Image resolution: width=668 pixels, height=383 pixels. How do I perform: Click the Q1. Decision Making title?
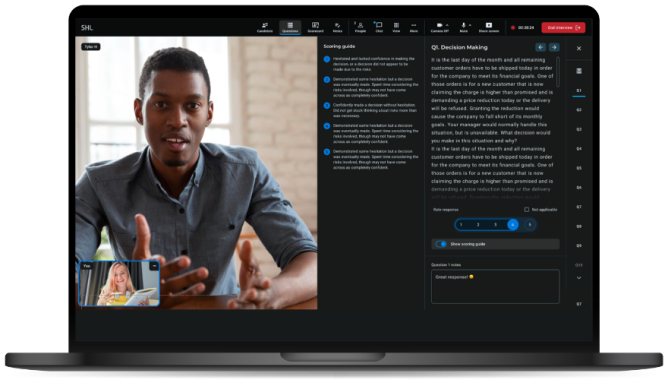[459, 47]
